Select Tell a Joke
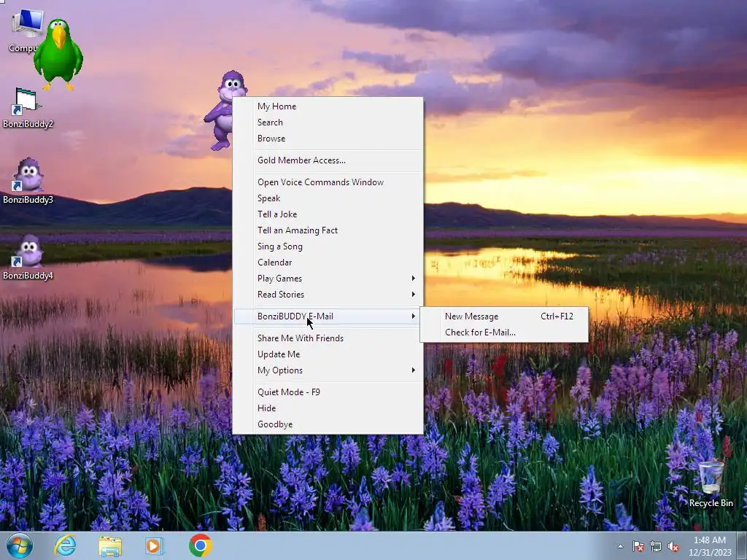The image size is (747, 560). click(328, 214)
